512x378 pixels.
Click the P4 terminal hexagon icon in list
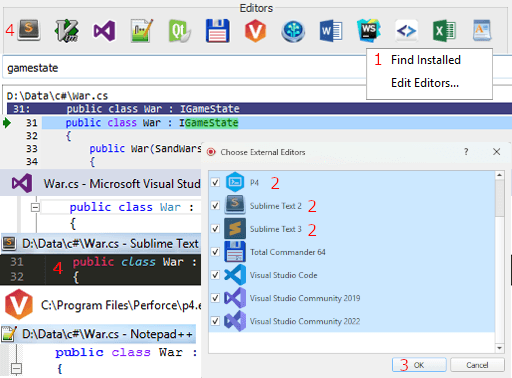[x=235, y=182]
